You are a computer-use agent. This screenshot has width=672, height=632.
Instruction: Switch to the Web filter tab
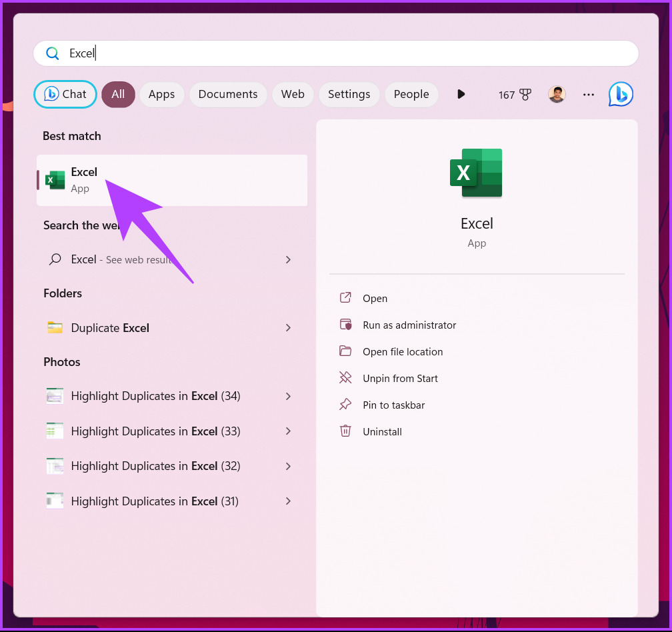293,94
